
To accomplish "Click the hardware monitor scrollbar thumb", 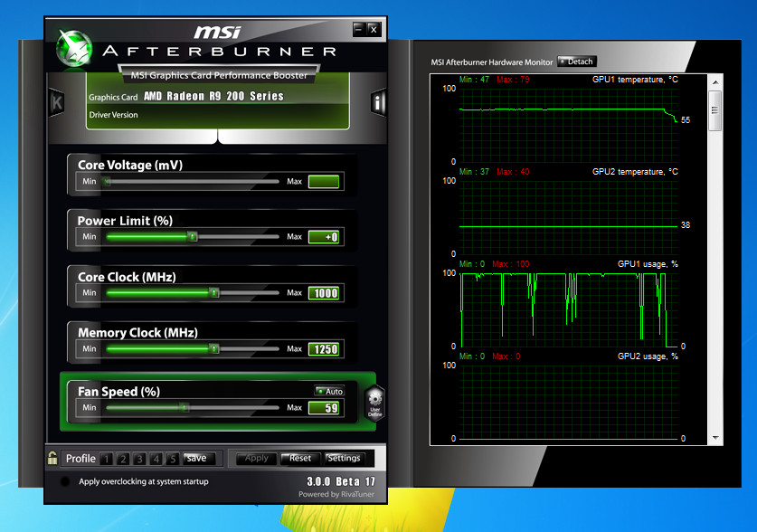I will [715, 110].
